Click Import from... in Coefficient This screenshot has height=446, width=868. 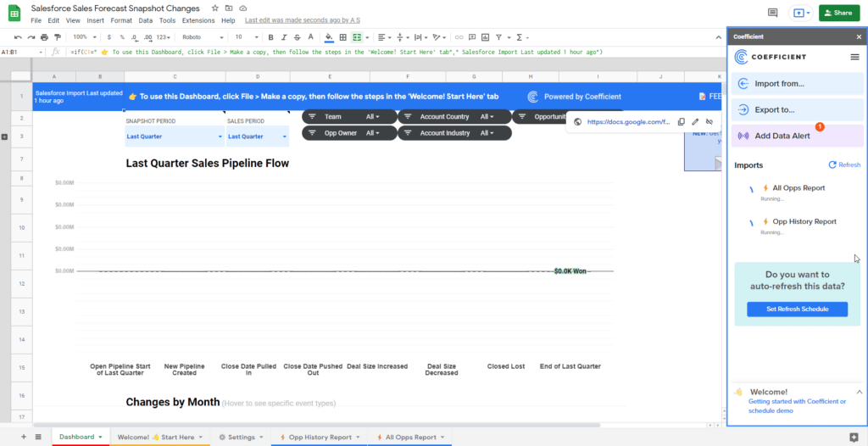(x=797, y=84)
